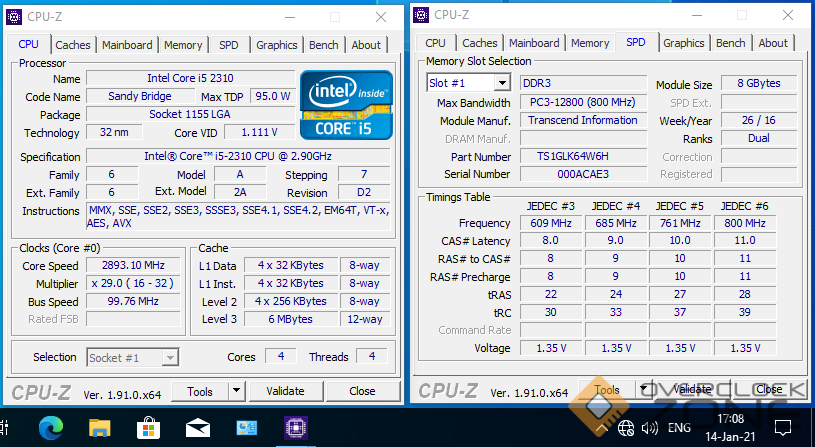Switch to Mainboard tab in left window
815x447 pixels.
tap(127, 45)
